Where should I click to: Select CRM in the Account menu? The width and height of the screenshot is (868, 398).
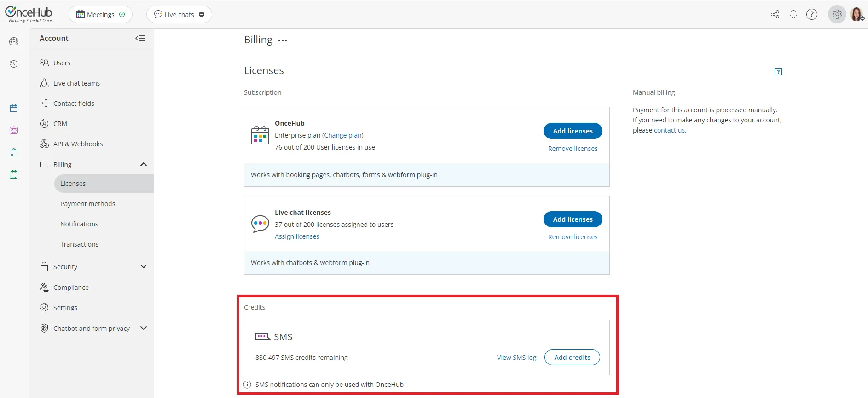point(60,124)
